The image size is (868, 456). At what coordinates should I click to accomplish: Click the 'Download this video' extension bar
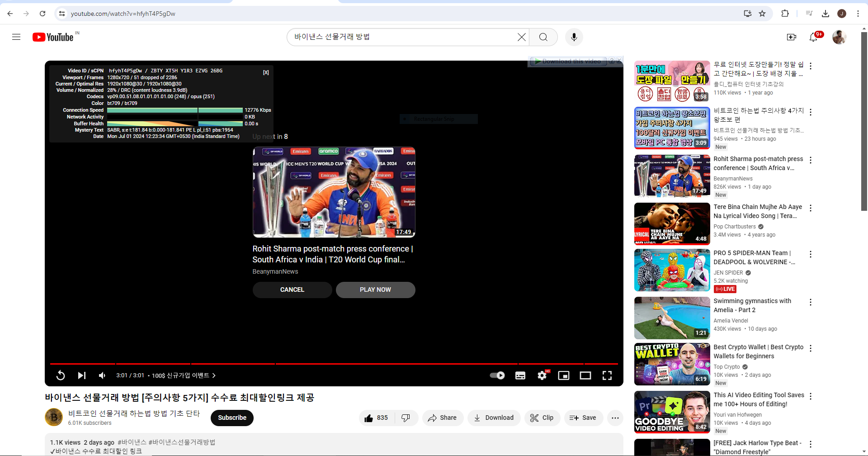568,62
